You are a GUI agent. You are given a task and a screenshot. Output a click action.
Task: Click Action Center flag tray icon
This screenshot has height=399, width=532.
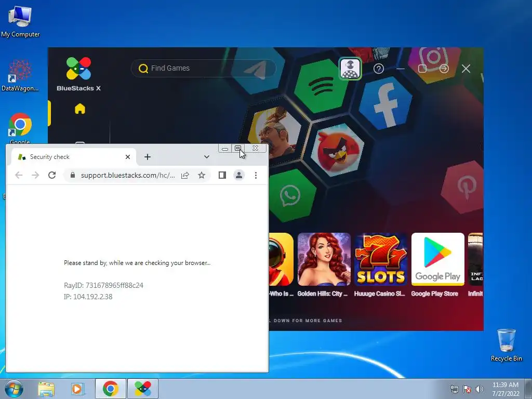[x=467, y=389]
